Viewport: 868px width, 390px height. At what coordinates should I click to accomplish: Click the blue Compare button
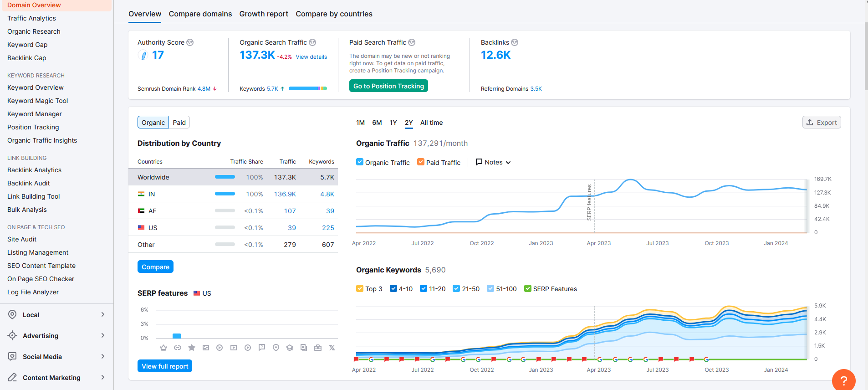pyautogui.click(x=155, y=267)
